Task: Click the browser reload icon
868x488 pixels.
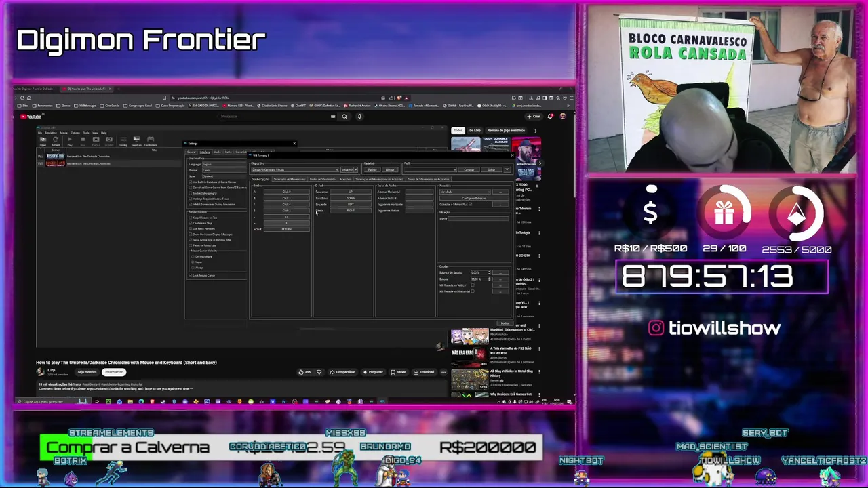Action: (22, 98)
